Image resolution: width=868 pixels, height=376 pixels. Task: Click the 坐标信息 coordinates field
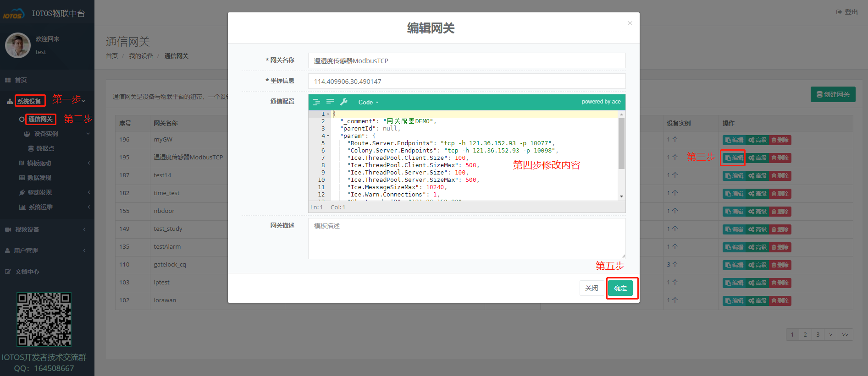pyautogui.click(x=466, y=82)
